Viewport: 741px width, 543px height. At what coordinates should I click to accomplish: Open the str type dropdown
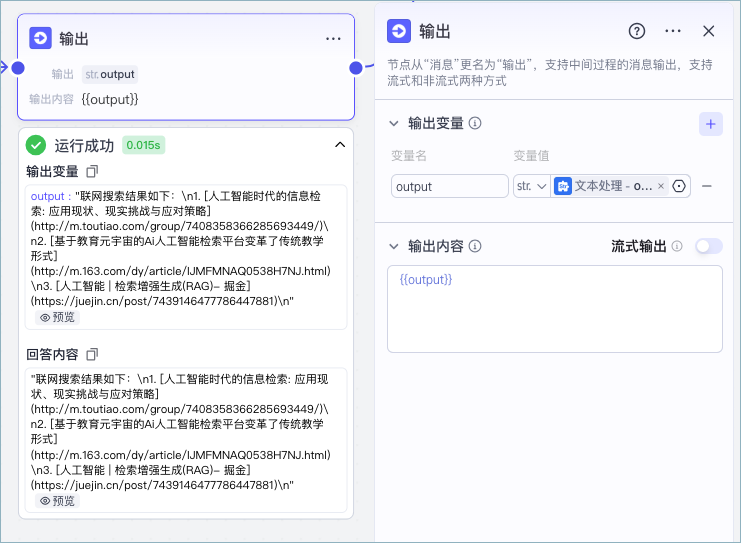(x=532, y=186)
